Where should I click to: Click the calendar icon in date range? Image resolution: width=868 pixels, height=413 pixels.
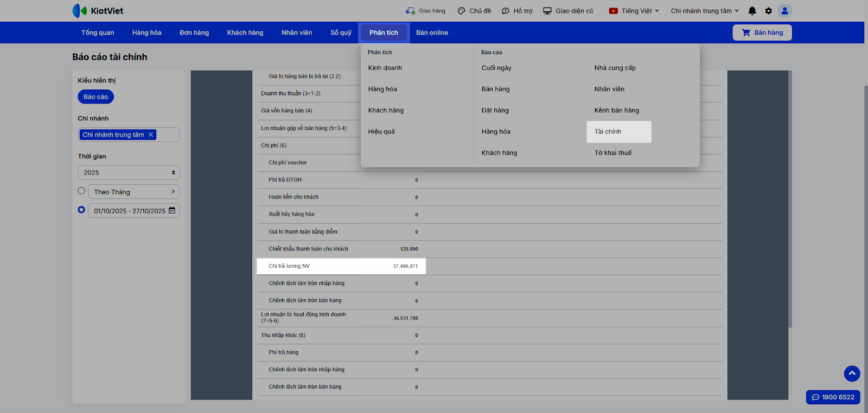tap(172, 210)
